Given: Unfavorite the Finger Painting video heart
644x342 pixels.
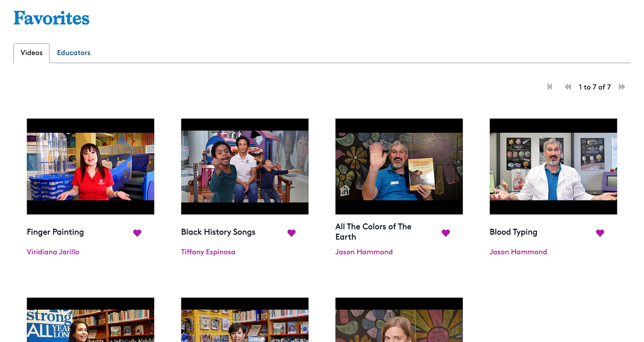Looking at the screenshot, I should pyautogui.click(x=137, y=233).
